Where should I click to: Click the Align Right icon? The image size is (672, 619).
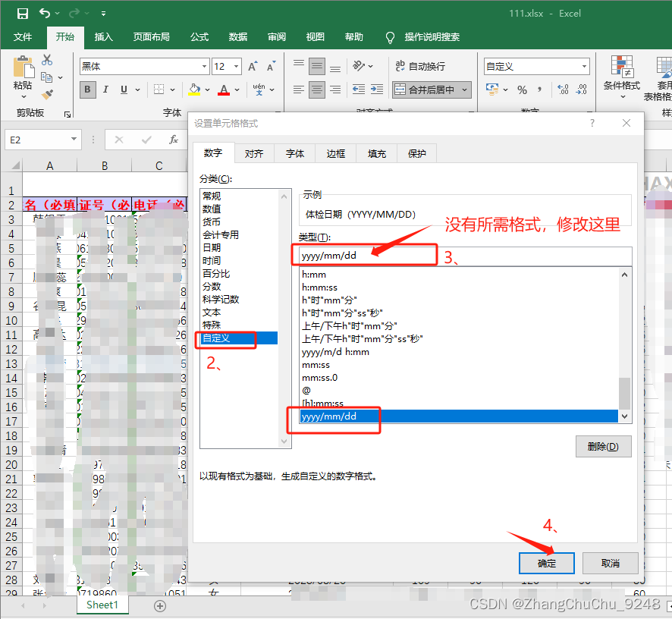coord(335,90)
